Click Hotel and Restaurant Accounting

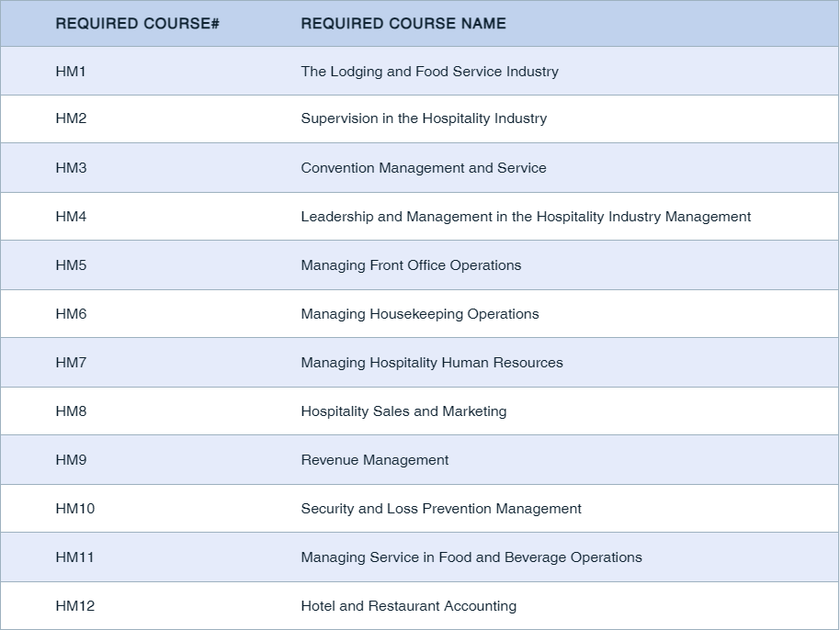pyautogui.click(x=408, y=606)
